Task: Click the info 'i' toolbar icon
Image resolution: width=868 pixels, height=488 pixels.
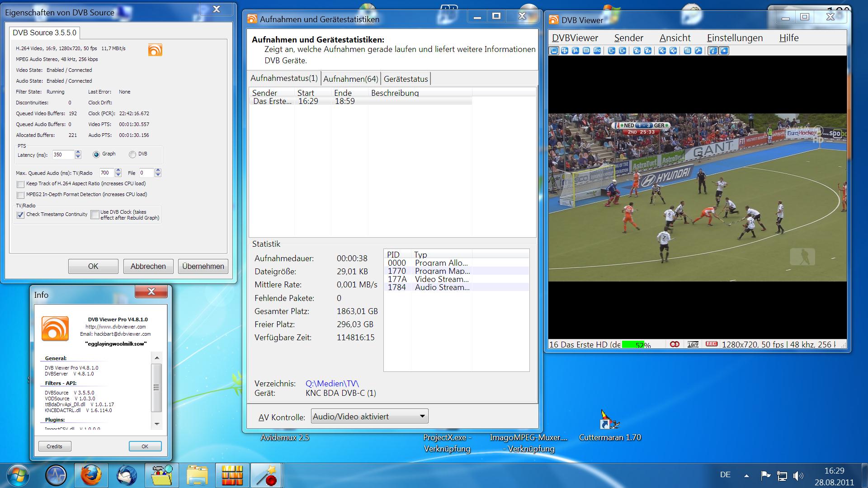Action: (713, 51)
